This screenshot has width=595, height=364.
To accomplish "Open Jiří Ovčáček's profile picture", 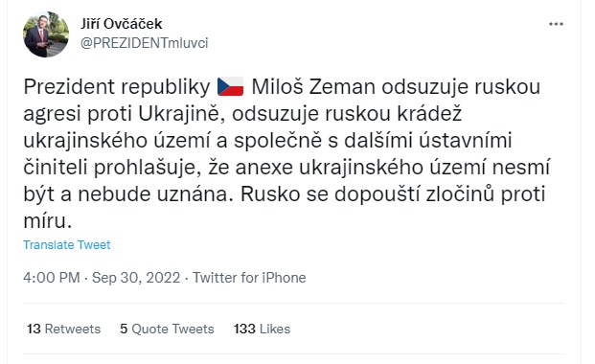I will point(46,34).
